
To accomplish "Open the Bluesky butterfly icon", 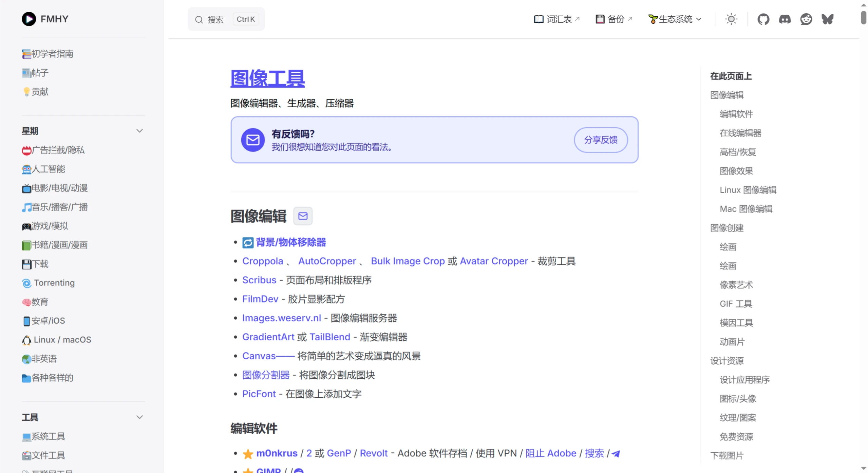I will (827, 19).
